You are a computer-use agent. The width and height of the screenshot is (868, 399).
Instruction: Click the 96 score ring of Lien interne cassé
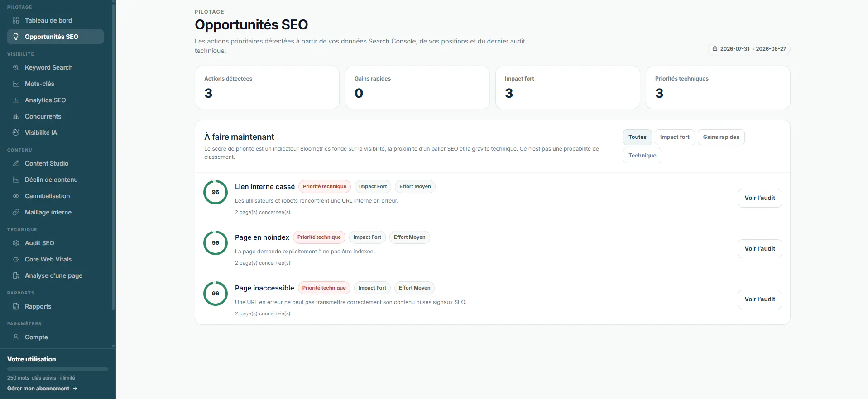pyautogui.click(x=216, y=192)
